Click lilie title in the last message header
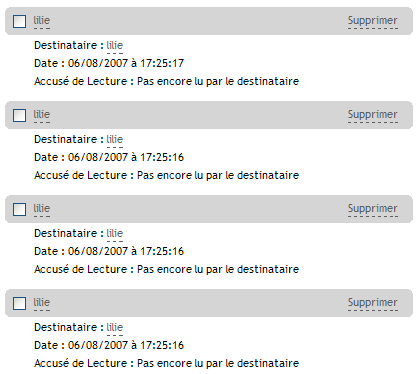The image size is (417, 374). tap(42, 303)
